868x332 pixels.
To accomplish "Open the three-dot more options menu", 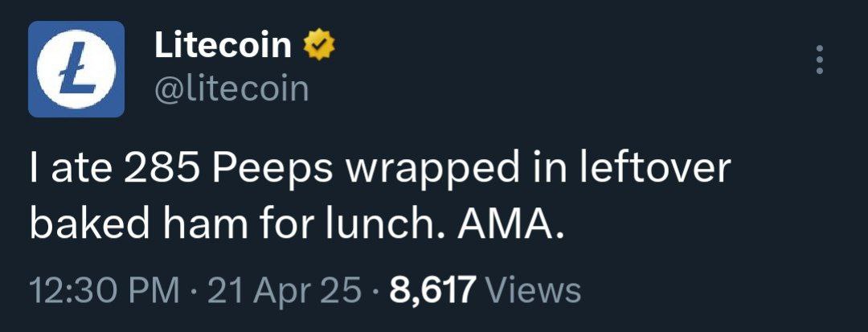I will (x=820, y=59).
